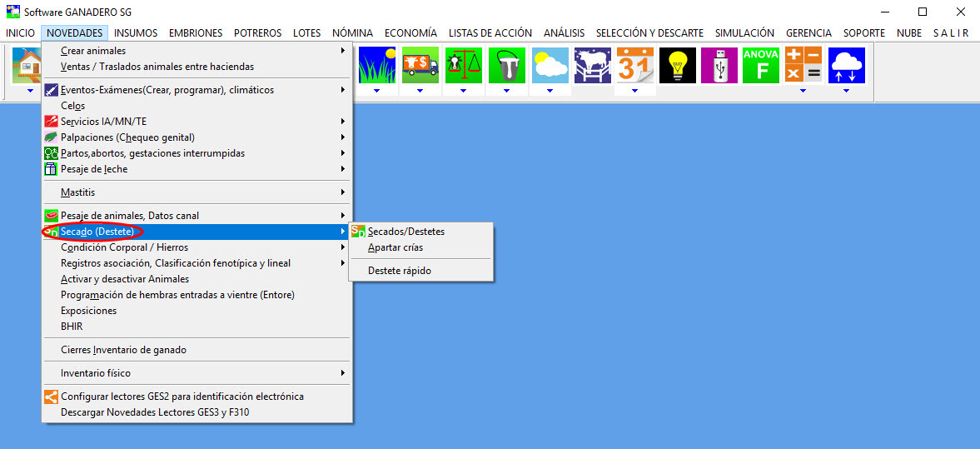The width and height of the screenshot is (980, 449).
Task: Open the sun and cloud weather icon
Action: point(550,65)
